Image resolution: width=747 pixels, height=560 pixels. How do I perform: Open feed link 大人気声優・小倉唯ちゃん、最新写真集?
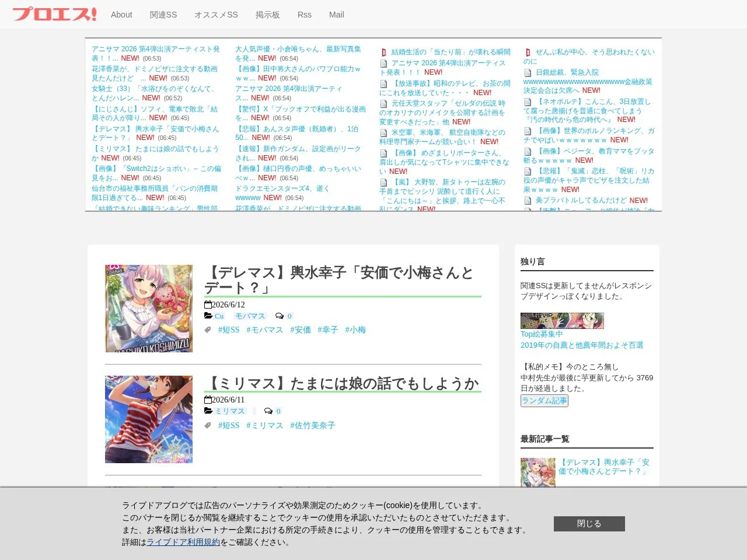click(x=298, y=54)
